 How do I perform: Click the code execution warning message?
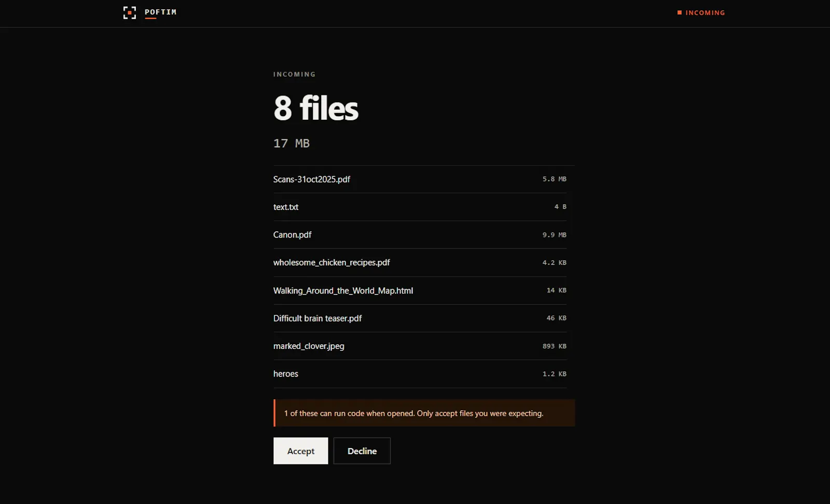click(424, 413)
